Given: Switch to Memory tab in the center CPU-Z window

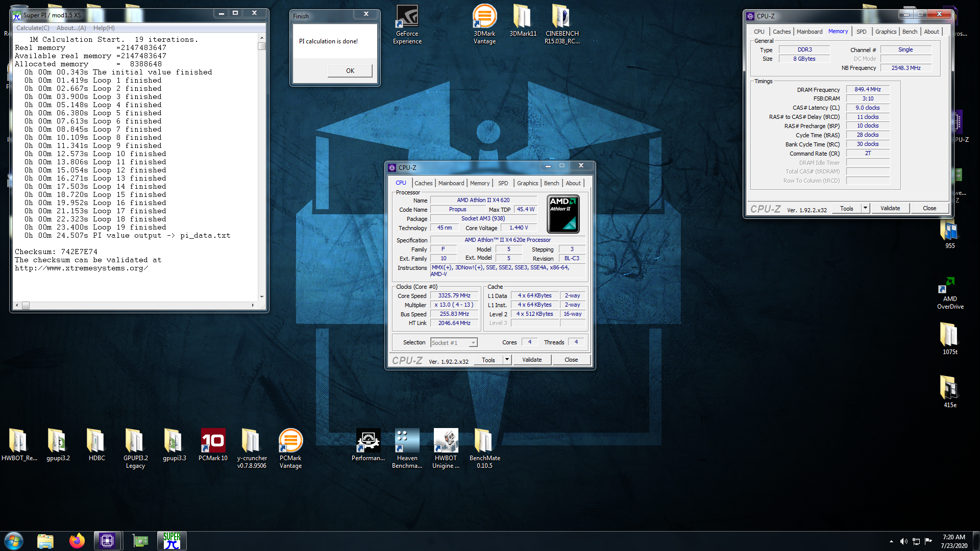Looking at the screenshot, I should pos(480,183).
